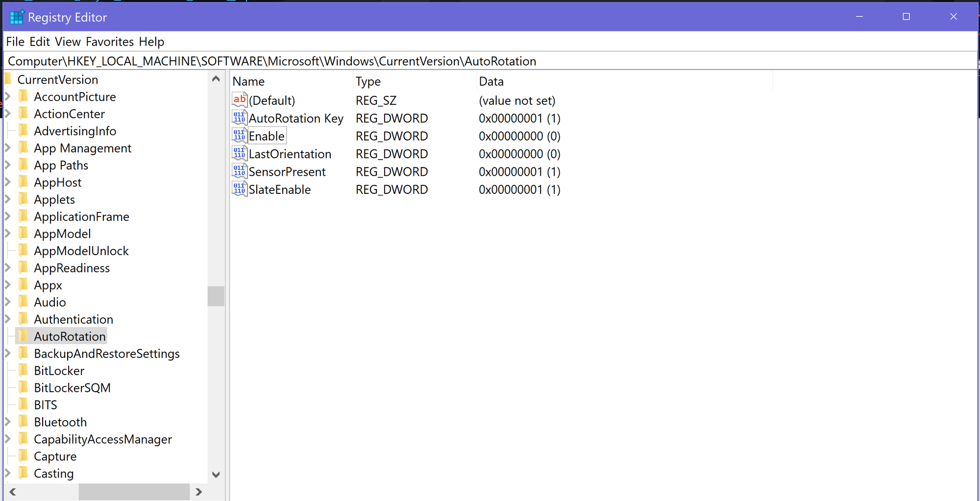Click the AppModelUnlock folder icon

(x=23, y=250)
